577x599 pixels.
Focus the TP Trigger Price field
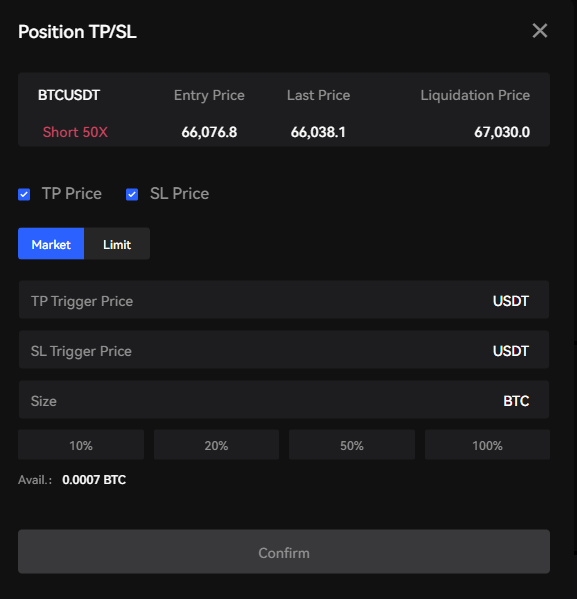[x=284, y=300]
